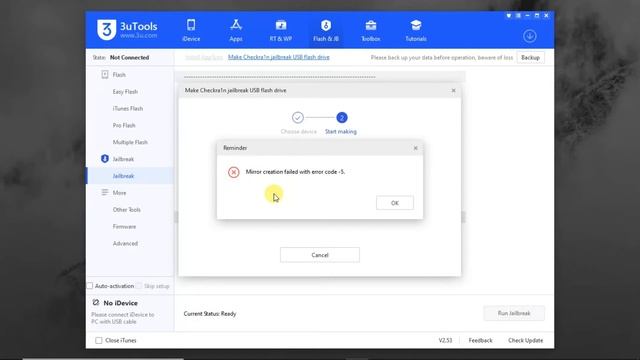Click the completed Choose device step circle
Screen dimensions: 640x360
298,118
